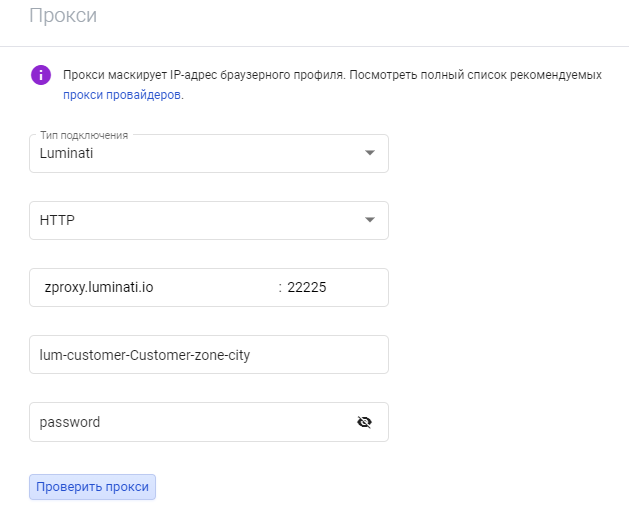Image resolution: width=629 pixels, height=526 pixels.
Task: Click empty space right of lum-customer username text
Action: [317, 355]
